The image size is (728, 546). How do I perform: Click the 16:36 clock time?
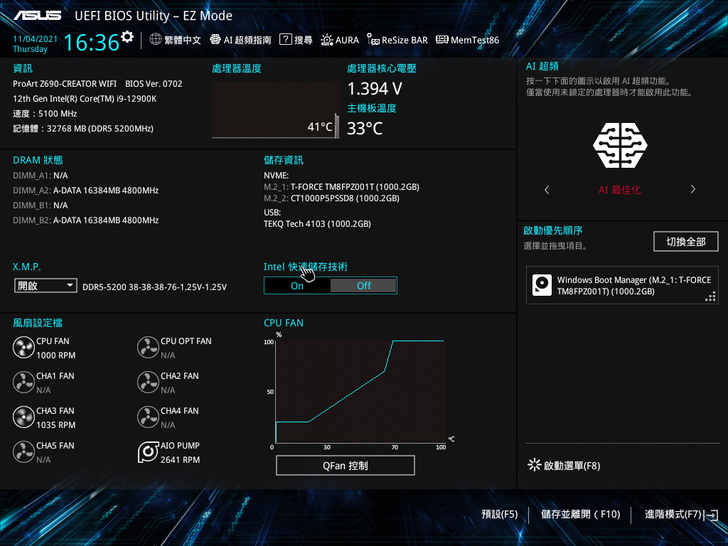tap(91, 43)
